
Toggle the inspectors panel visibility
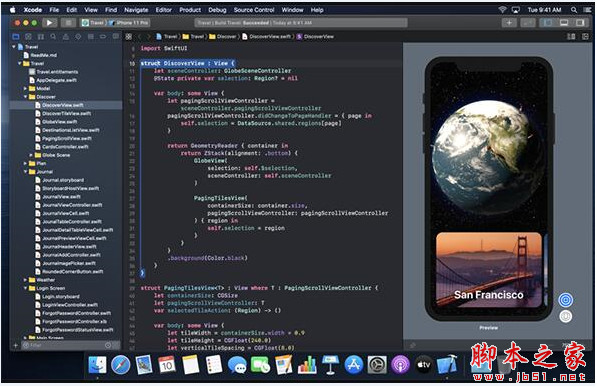coord(580,23)
